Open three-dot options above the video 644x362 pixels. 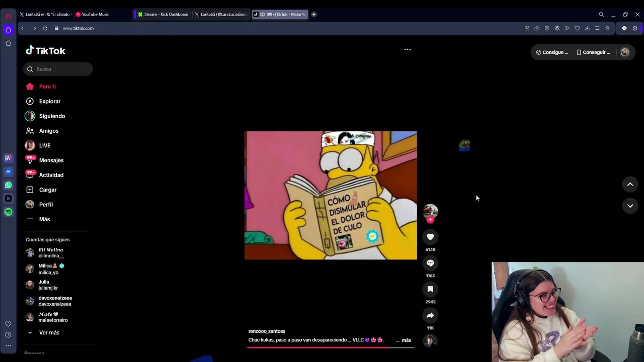click(408, 50)
